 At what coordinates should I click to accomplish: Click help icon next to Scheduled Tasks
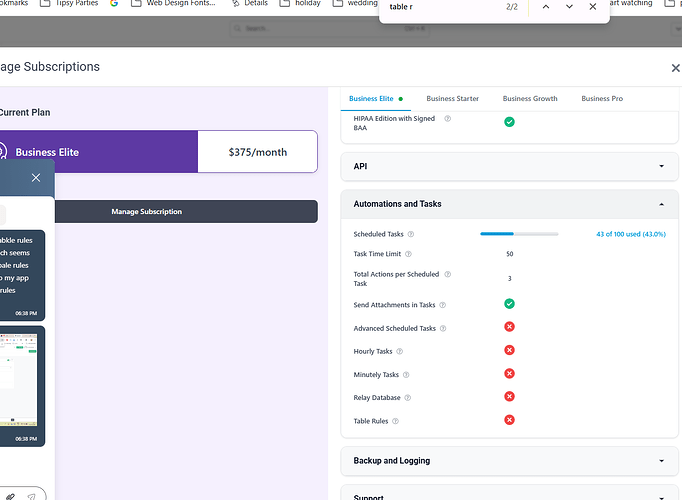point(411,234)
